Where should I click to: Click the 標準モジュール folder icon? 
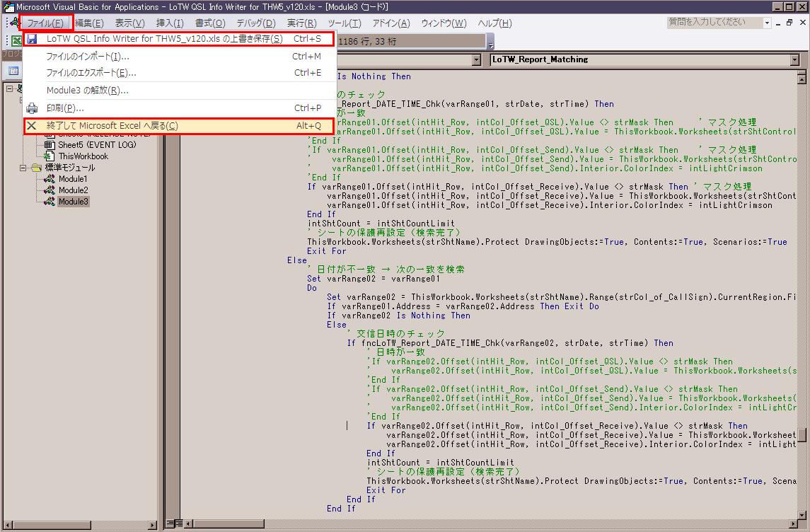point(36,168)
